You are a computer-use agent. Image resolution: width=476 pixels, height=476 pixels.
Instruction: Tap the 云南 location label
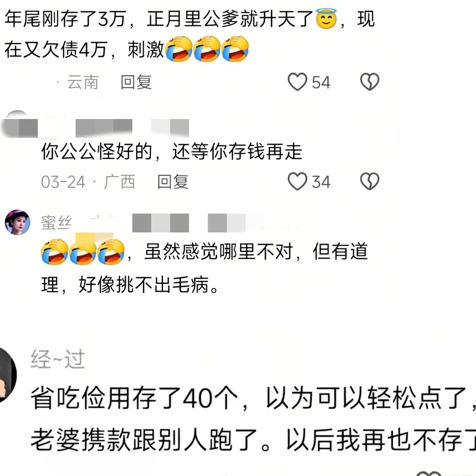click(83, 82)
